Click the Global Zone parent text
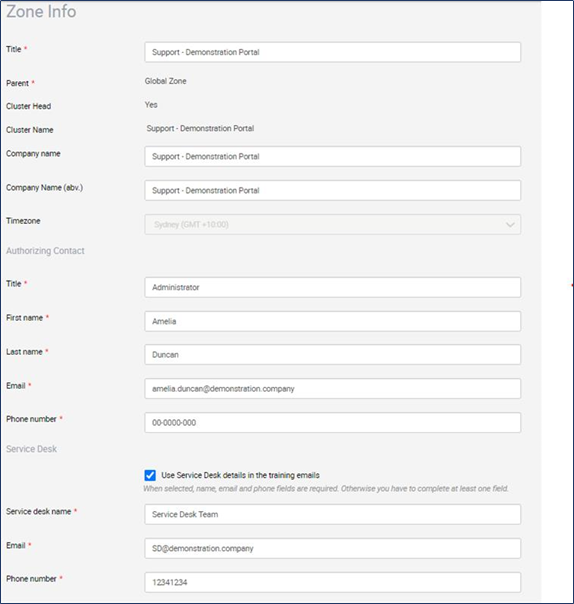This screenshot has width=574, height=604. [x=166, y=81]
